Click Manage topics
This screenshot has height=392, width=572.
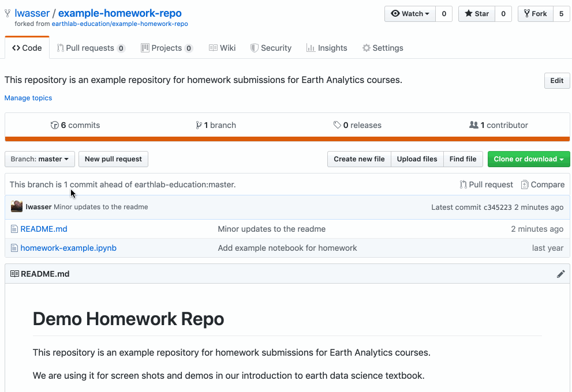pos(28,98)
